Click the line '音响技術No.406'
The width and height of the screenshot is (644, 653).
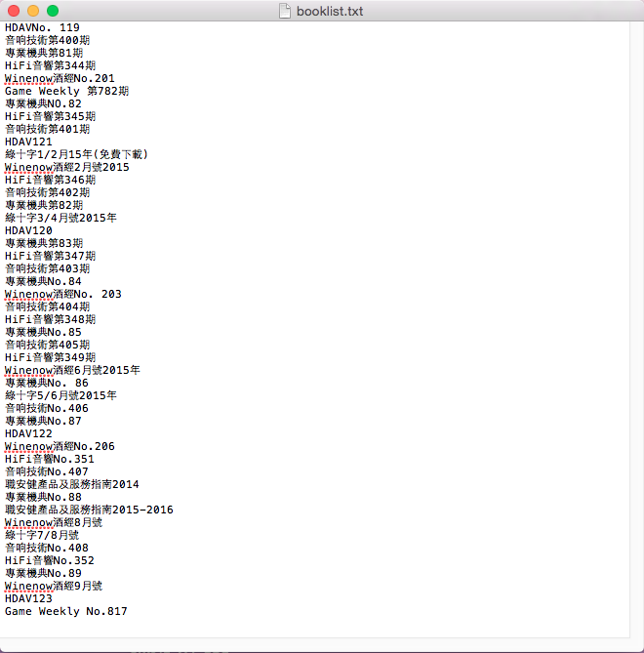[47, 409]
